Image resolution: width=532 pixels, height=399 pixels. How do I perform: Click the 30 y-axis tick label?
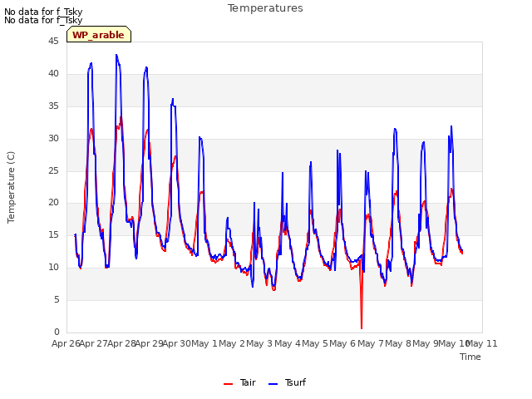53,139
